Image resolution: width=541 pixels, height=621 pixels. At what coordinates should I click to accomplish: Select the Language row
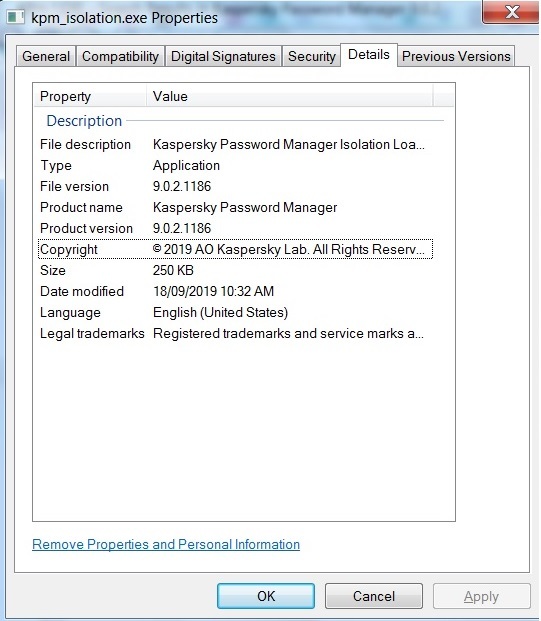[235, 312]
